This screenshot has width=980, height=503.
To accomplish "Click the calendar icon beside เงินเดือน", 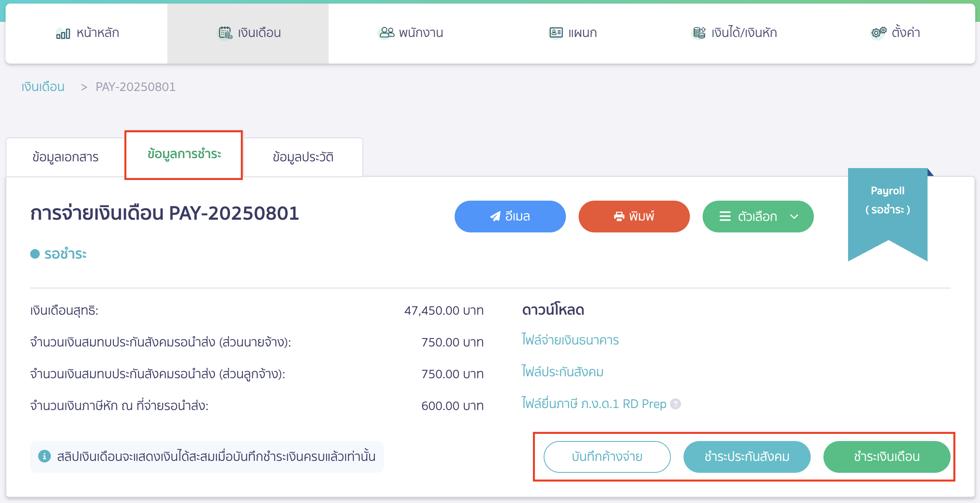I will click(x=225, y=33).
